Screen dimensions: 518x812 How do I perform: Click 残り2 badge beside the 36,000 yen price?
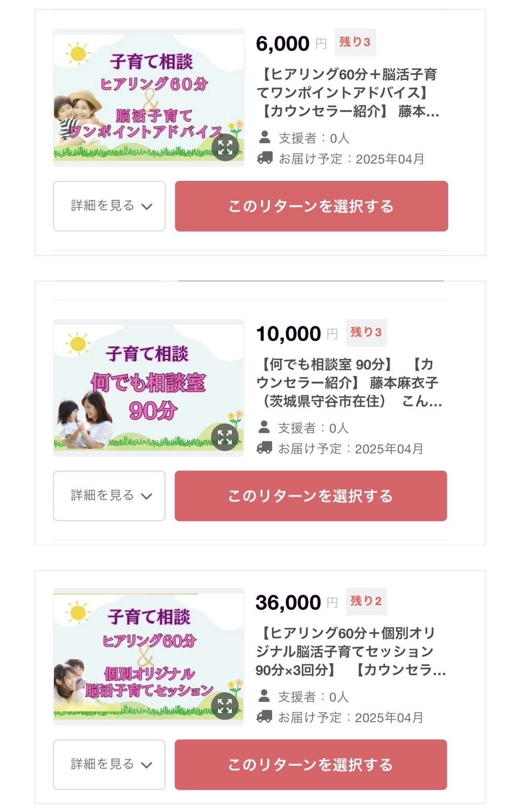pyautogui.click(x=366, y=601)
